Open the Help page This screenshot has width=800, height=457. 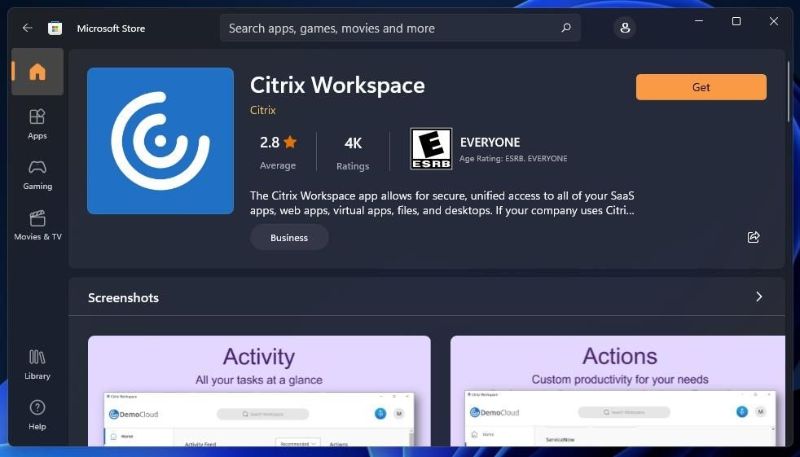(x=37, y=414)
